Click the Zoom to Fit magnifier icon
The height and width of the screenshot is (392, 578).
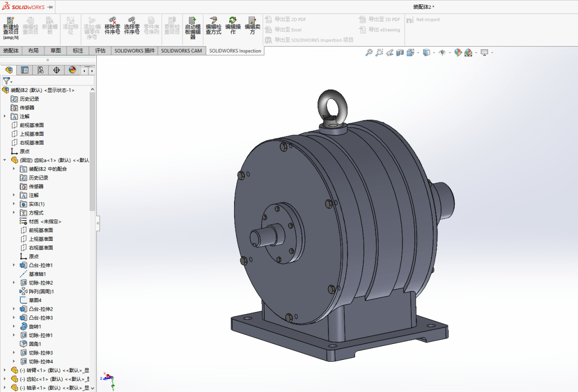[x=369, y=52]
